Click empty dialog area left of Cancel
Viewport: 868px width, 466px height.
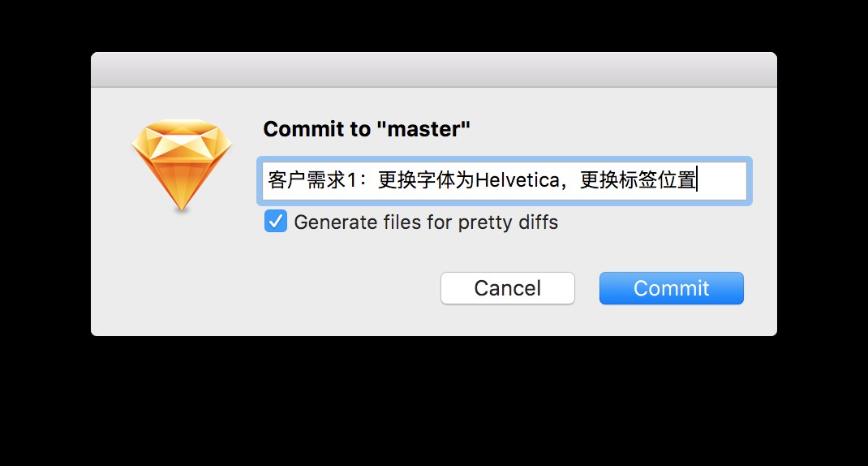click(266, 288)
